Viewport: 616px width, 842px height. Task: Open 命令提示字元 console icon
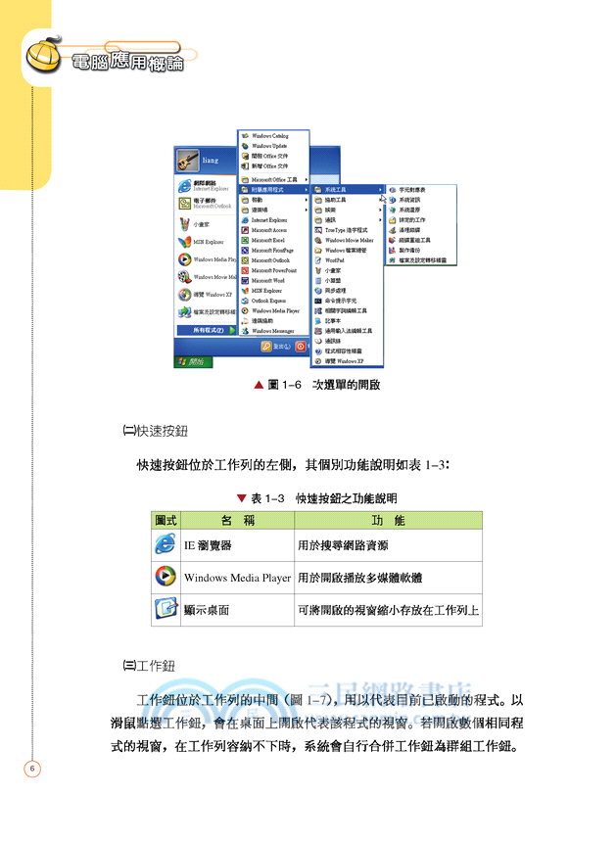click(x=318, y=301)
